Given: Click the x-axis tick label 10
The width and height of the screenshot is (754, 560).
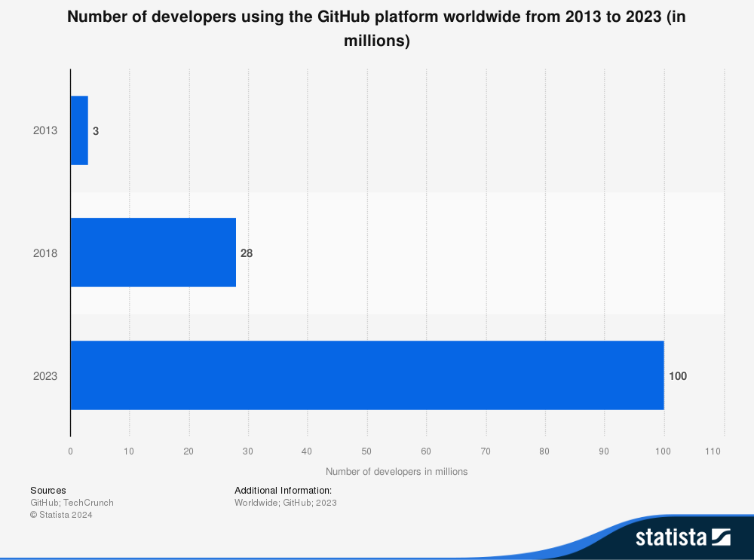Looking at the screenshot, I should tap(129, 451).
